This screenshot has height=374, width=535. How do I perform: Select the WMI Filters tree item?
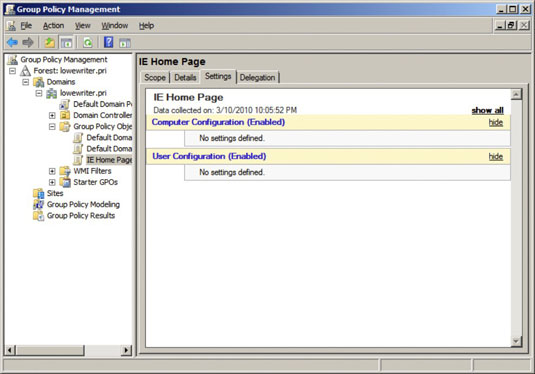tap(92, 171)
